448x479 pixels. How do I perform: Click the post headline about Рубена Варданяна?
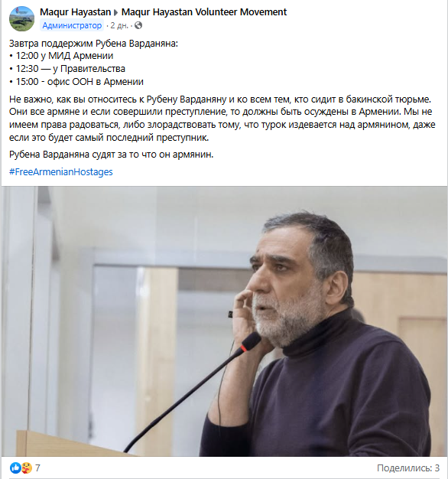[x=94, y=44]
